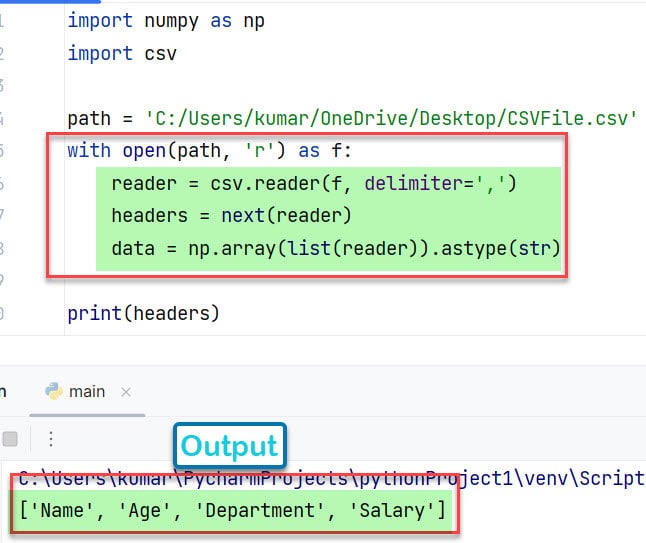Click the np.array(list(reader)) line
646x543 pixels.
click(x=336, y=248)
